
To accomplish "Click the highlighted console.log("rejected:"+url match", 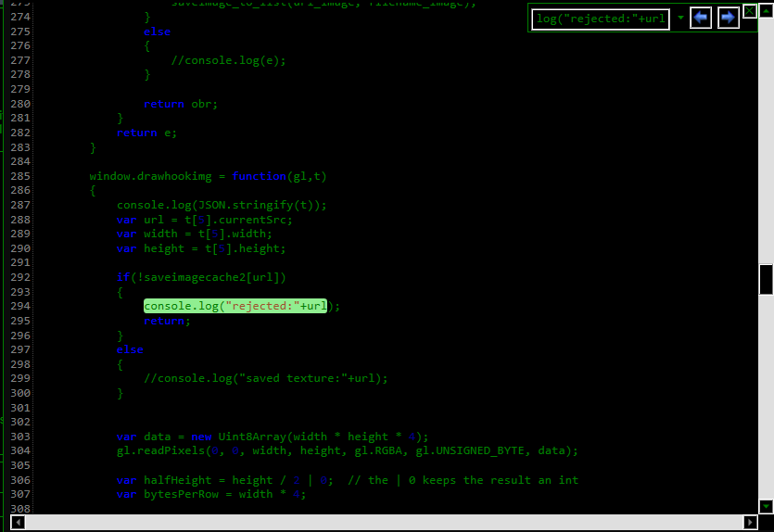I will 235,306.
